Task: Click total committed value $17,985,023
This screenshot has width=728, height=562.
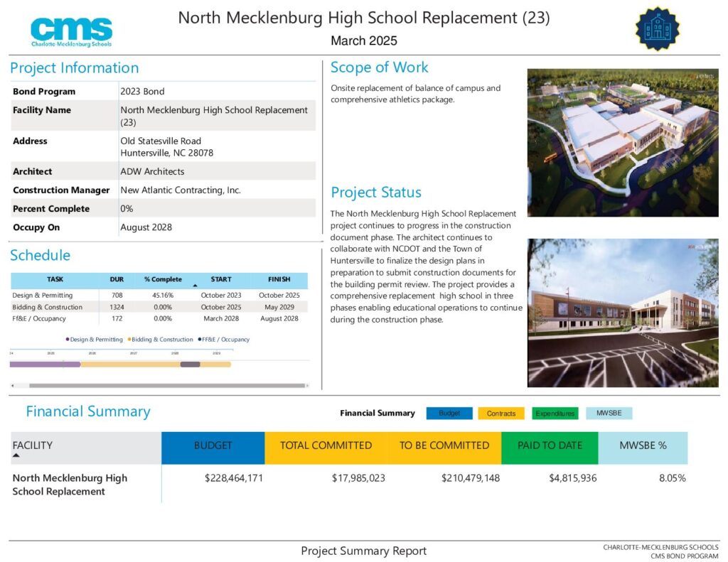Action: point(358,478)
